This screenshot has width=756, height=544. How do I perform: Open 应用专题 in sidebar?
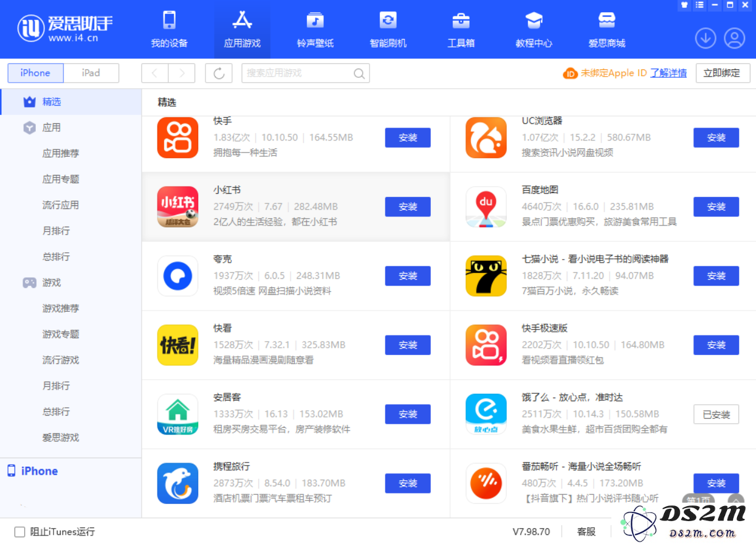click(61, 179)
